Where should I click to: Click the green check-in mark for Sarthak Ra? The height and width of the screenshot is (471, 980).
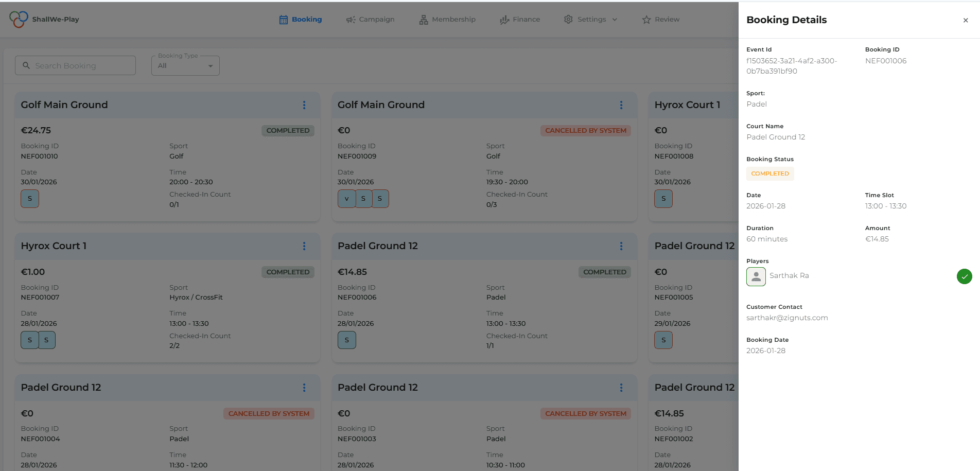[x=965, y=276]
